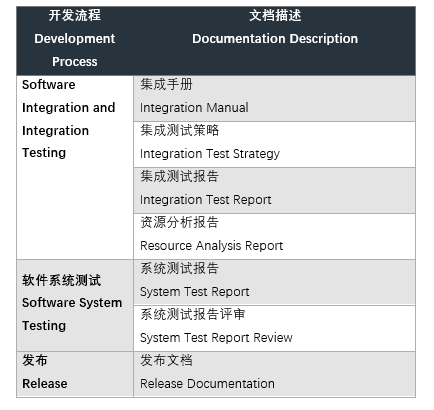Click the Software Integration and Integration Testing cell
Screen dimensions: 434x410
pyautogui.click(x=75, y=168)
